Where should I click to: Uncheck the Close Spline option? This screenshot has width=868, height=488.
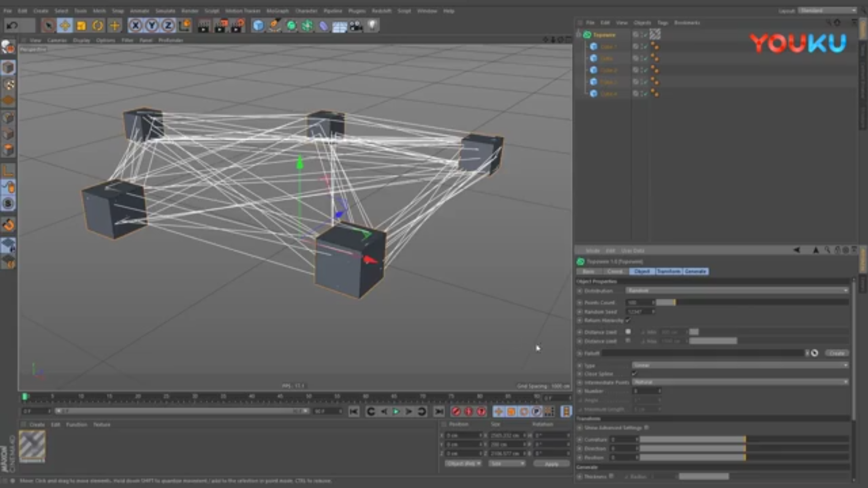click(634, 374)
